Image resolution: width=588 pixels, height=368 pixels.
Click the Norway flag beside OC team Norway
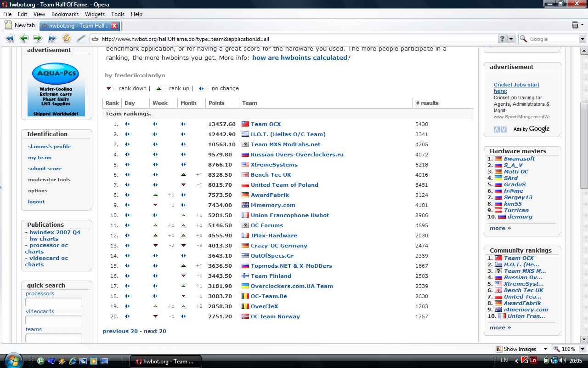[x=245, y=316]
